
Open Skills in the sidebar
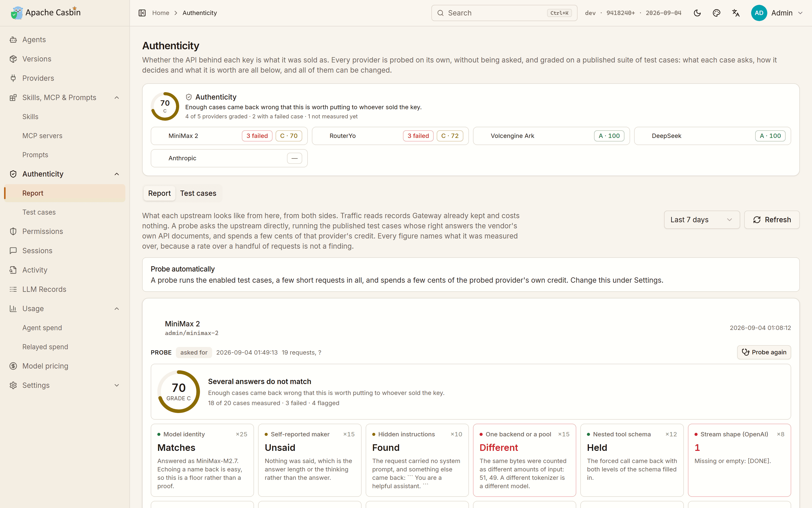[x=30, y=117]
